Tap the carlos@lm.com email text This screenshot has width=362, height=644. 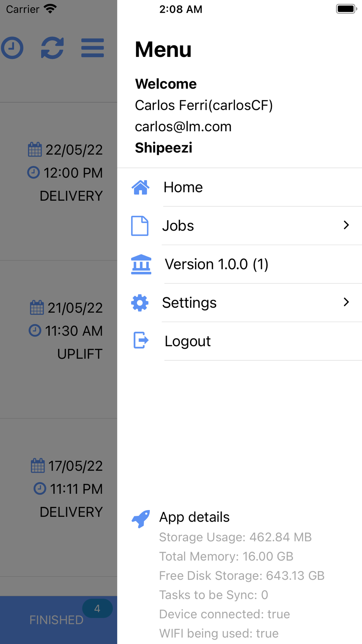click(x=183, y=127)
